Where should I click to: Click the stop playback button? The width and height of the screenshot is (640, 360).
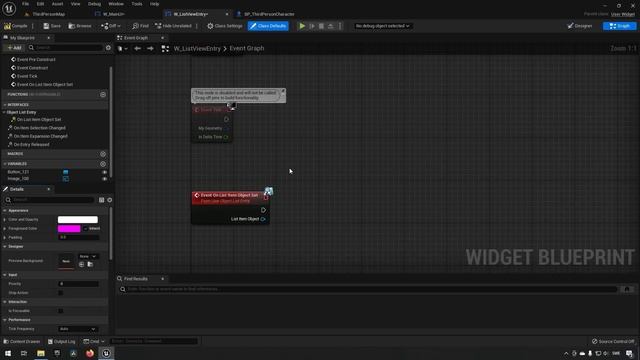click(321, 26)
